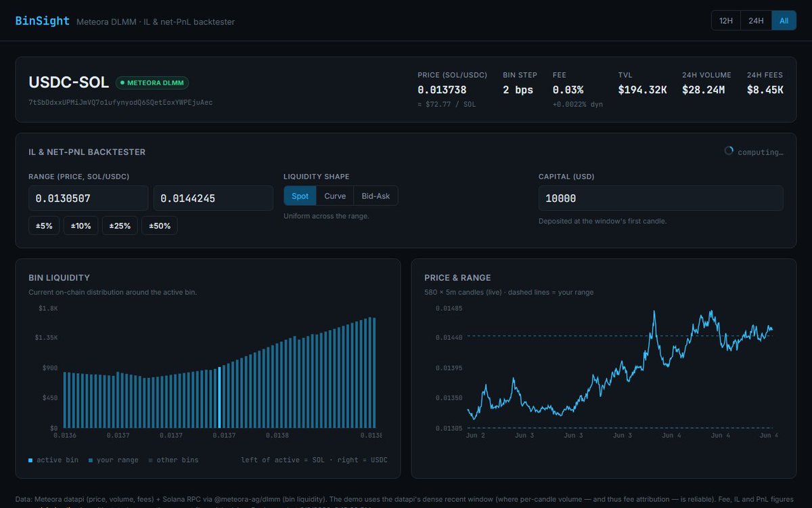Screen dimensions: 812x508
Task: Click the pool address 7tSbDdxx…
Action: [120, 102]
